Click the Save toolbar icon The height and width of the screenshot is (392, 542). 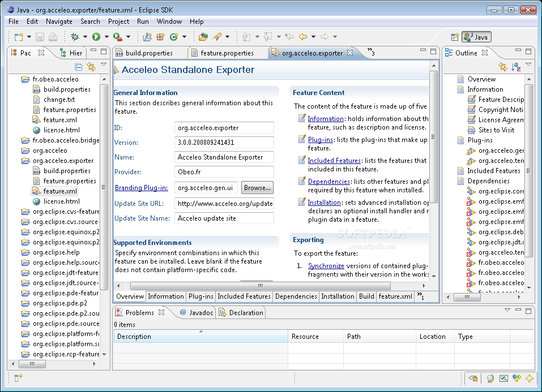[40, 37]
